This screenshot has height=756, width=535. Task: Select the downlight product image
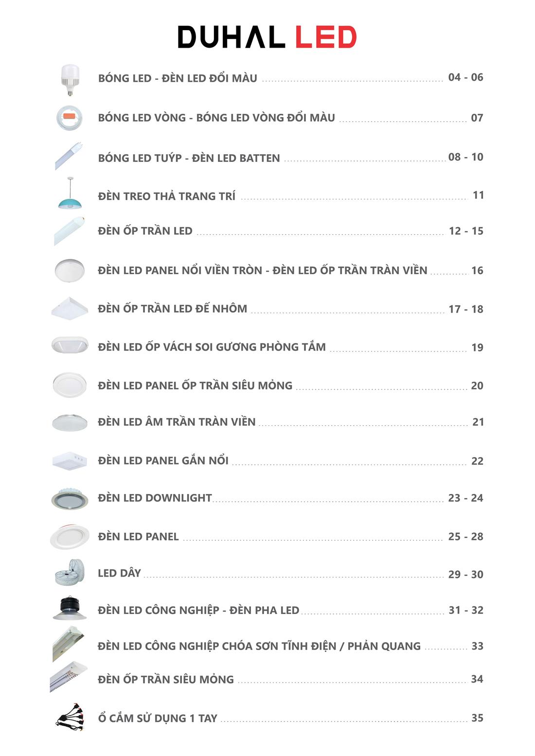click(70, 498)
